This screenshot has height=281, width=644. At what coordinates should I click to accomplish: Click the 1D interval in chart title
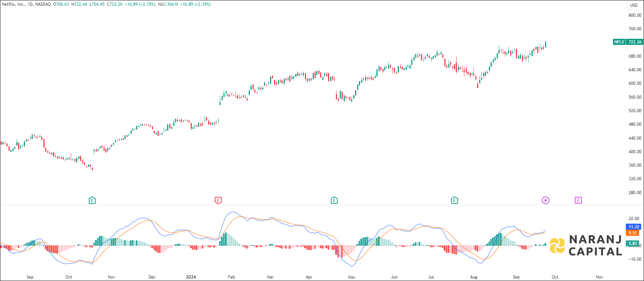pos(30,4)
